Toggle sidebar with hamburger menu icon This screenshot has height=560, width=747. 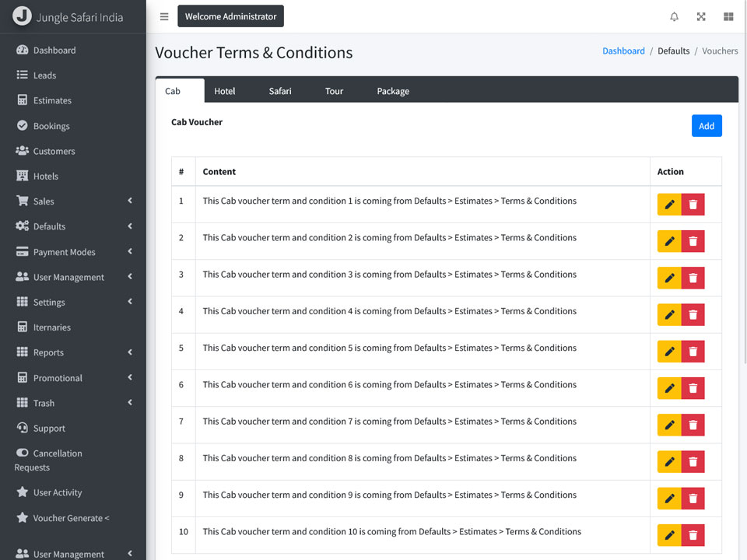164,16
